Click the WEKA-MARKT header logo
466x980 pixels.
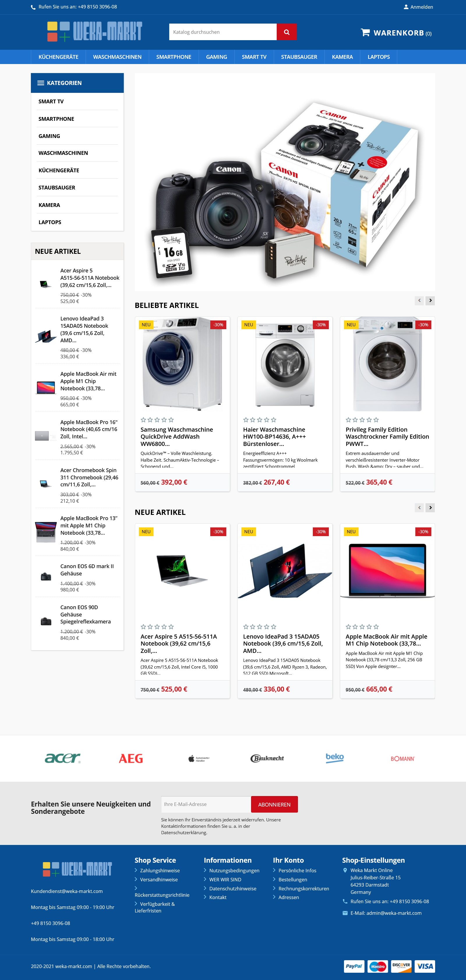coord(94,31)
